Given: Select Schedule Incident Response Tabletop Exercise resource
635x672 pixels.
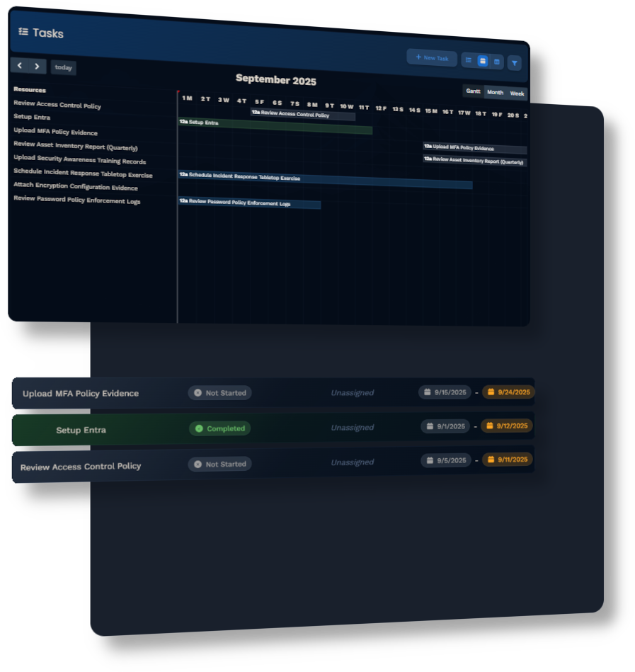Looking at the screenshot, I should (83, 173).
